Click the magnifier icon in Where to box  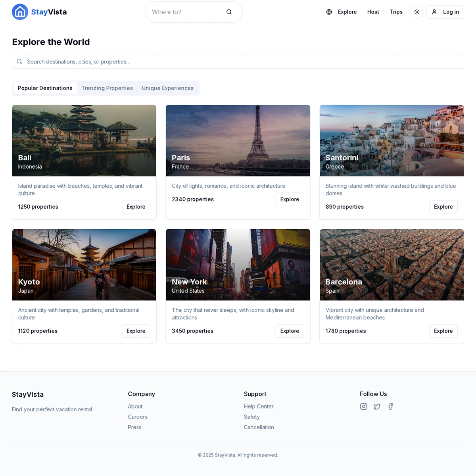point(229,12)
